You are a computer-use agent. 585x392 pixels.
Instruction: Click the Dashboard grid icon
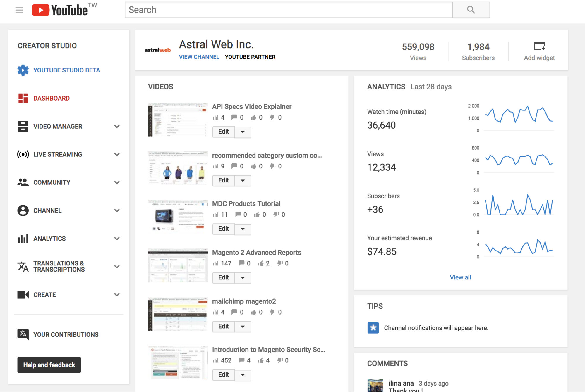23,98
